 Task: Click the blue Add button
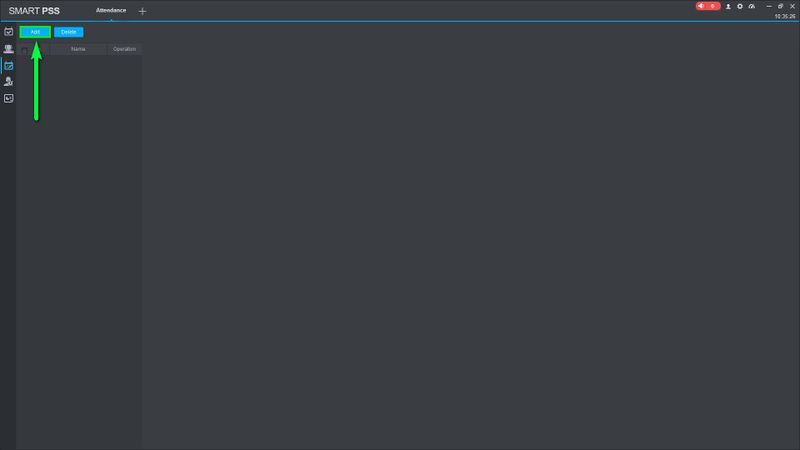pos(35,32)
